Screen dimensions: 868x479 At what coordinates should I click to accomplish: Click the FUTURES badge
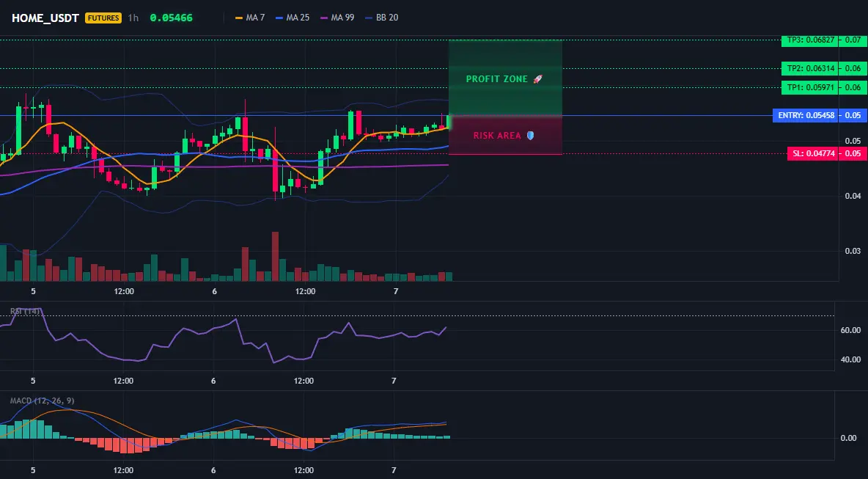tap(103, 18)
